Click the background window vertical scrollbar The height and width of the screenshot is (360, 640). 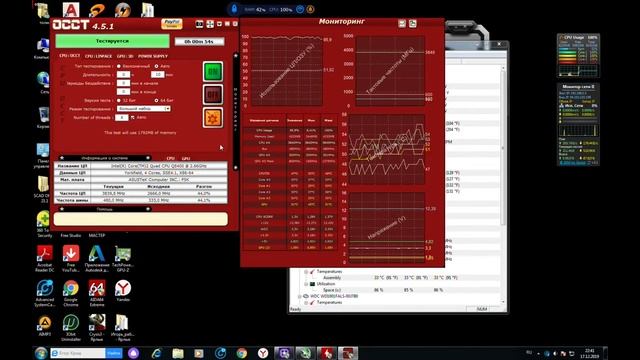click(x=503, y=185)
